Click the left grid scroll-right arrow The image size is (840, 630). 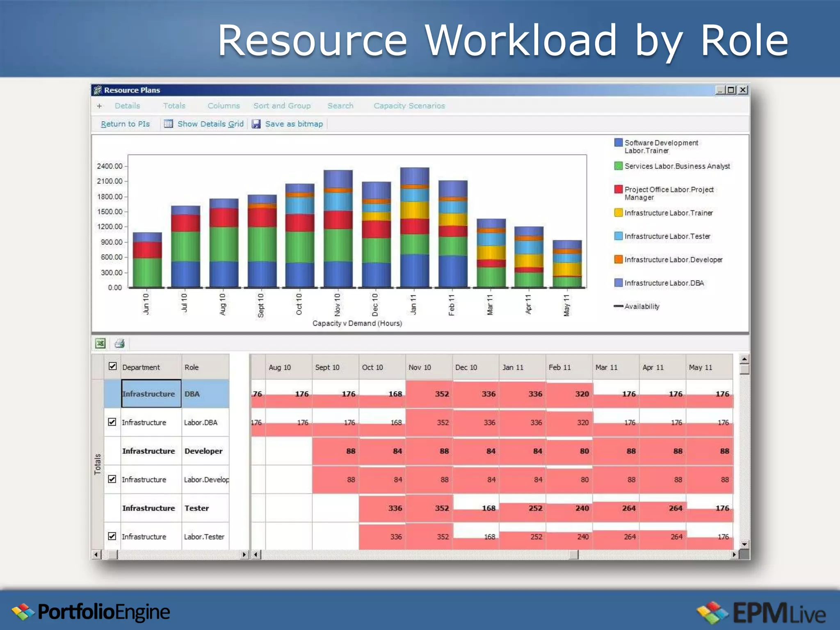[x=244, y=555]
